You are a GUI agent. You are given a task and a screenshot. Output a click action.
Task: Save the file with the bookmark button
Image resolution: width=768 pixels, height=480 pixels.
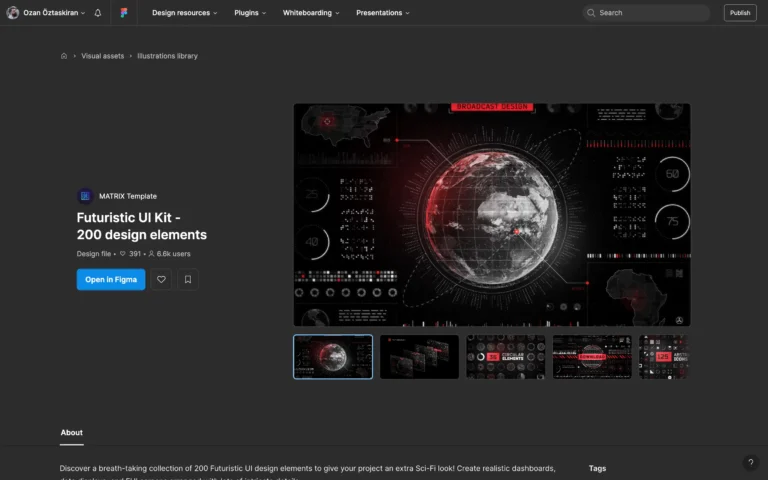188,280
